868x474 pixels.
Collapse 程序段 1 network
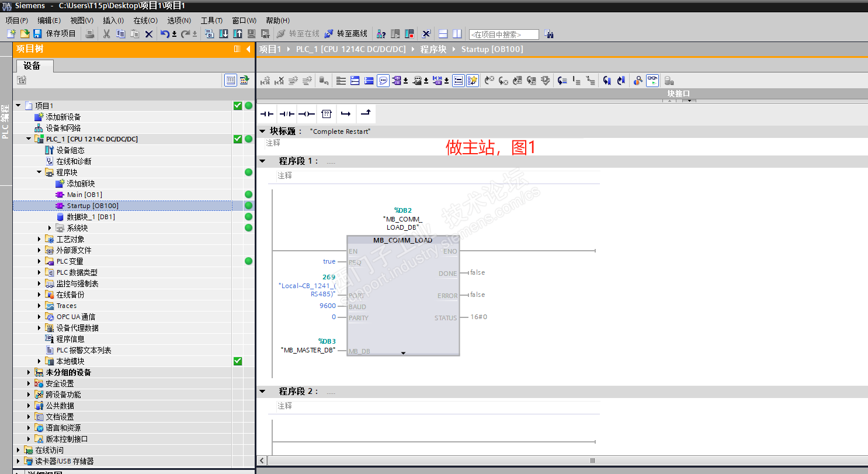[x=262, y=161]
